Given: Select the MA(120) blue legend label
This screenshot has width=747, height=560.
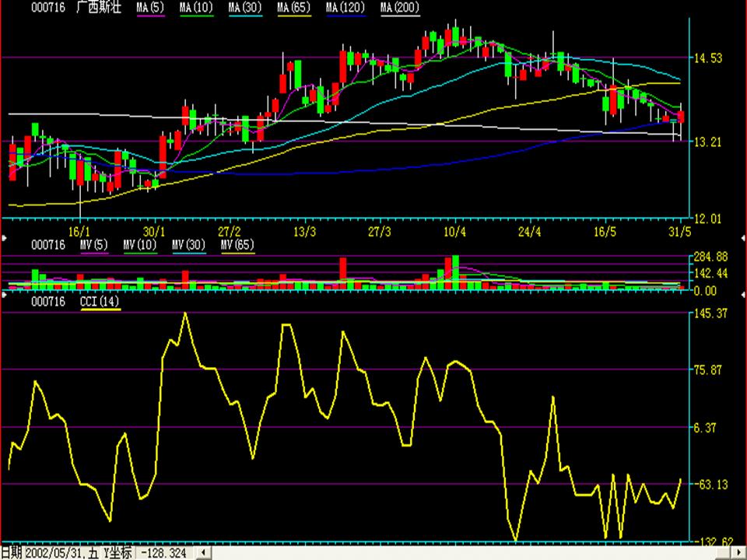Looking at the screenshot, I should coord(346,8).
